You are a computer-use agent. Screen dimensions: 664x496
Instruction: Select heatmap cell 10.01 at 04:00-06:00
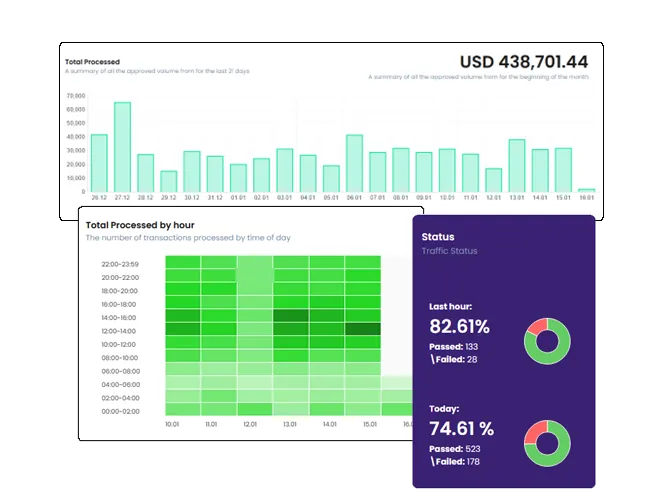point(183,382)
